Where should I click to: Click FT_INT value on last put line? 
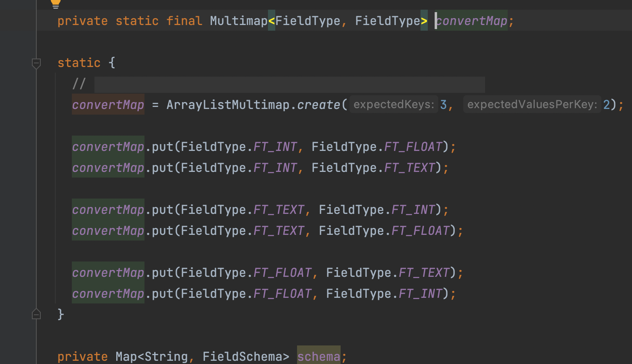point(421,293)
